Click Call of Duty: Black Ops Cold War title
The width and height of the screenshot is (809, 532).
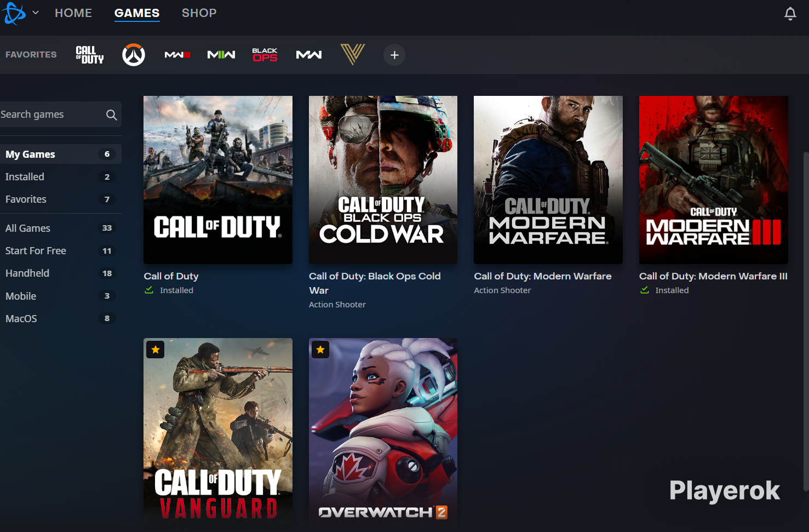coord(375,283)
